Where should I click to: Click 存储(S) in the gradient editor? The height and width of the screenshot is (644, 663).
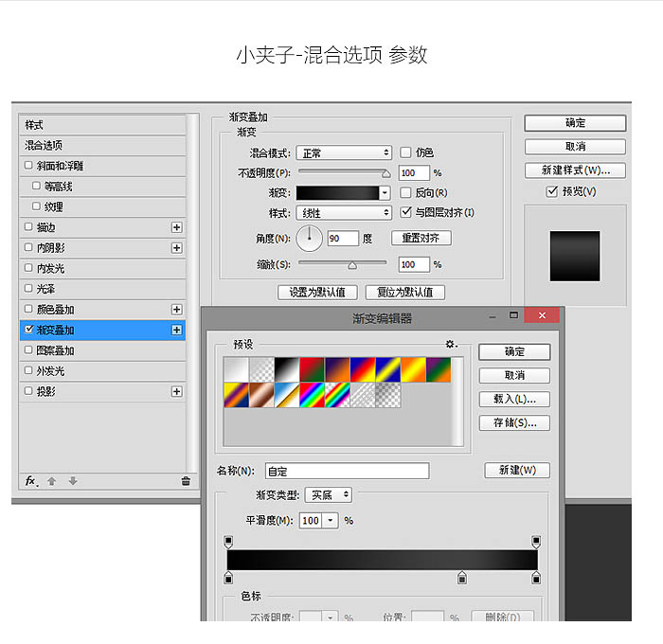click(514, 422)
